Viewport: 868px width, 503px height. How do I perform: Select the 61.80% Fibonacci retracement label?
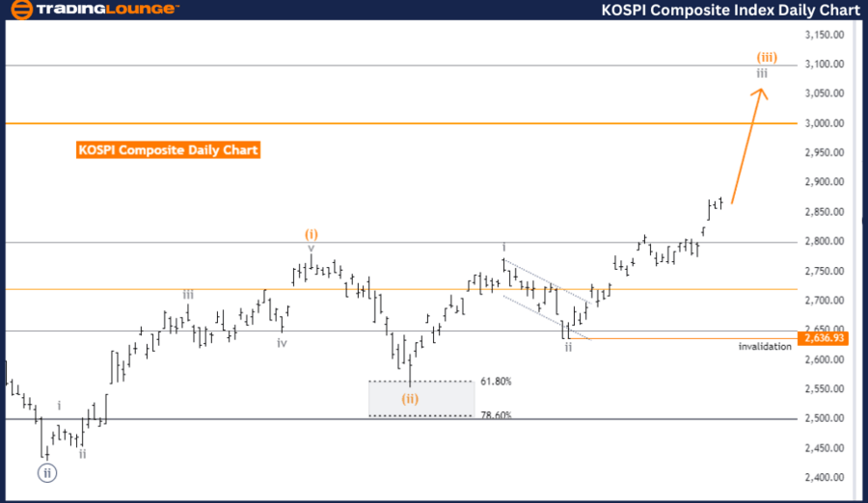pos(495,382)
